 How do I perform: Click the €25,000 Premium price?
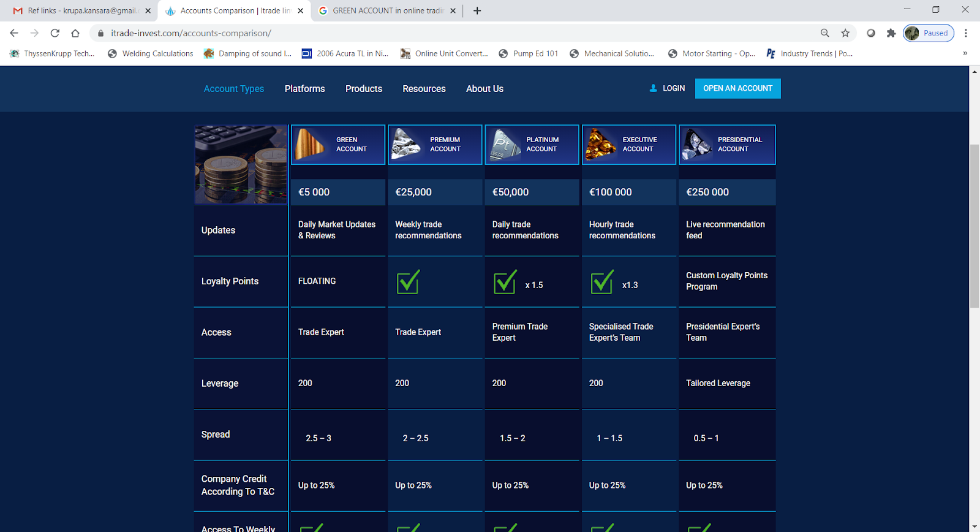(x=413, y=192)
